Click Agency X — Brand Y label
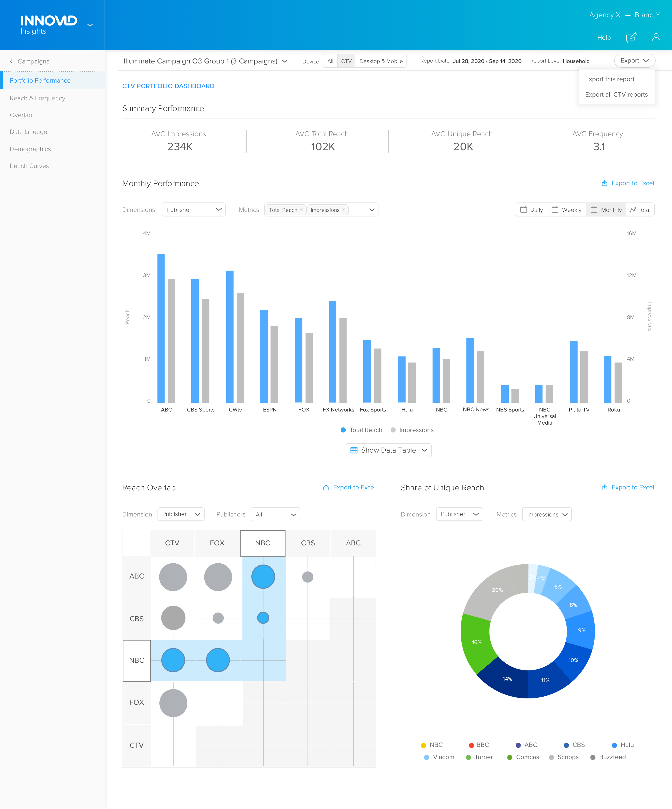The height and width of the screenshot is (809, 672). pyautogui.click(x=624, y=15)
